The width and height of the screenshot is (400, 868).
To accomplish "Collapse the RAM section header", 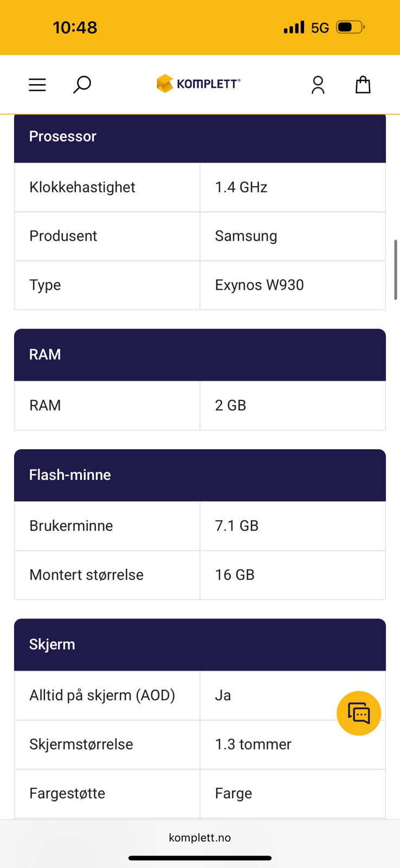I will click(x=199, y=355).
